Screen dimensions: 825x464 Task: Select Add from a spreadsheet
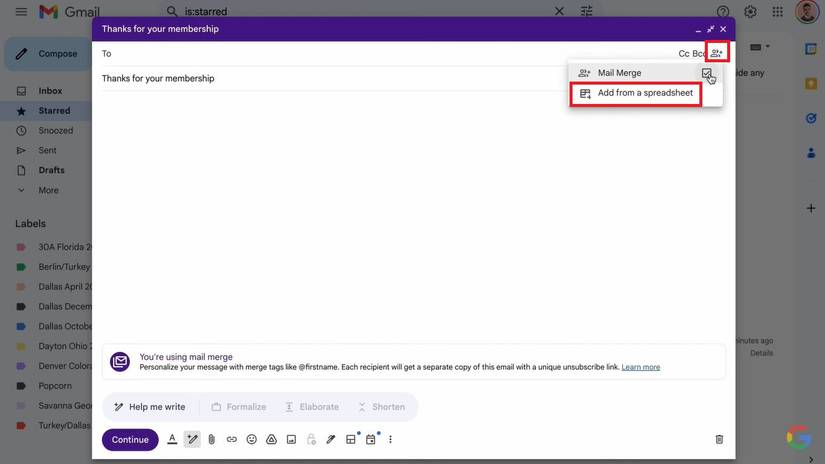click(645, 93)
